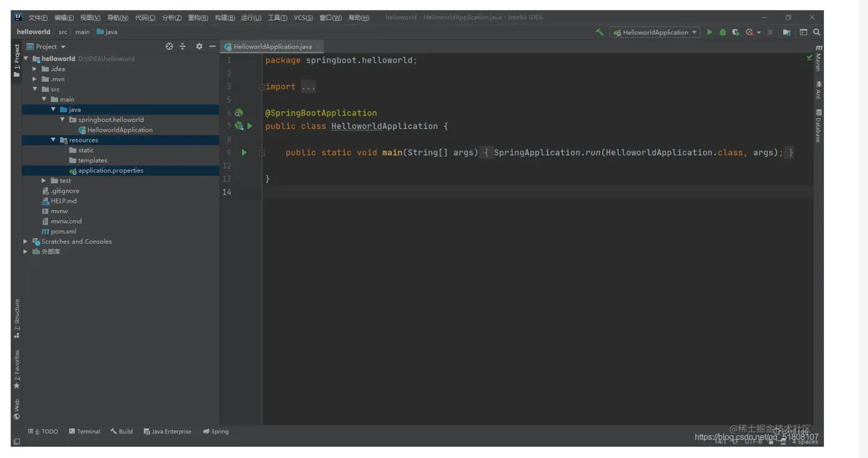Screen dimensions: 868x458
Task: Click the grey Stop square in the toolbar
Action: coord(770,32)
